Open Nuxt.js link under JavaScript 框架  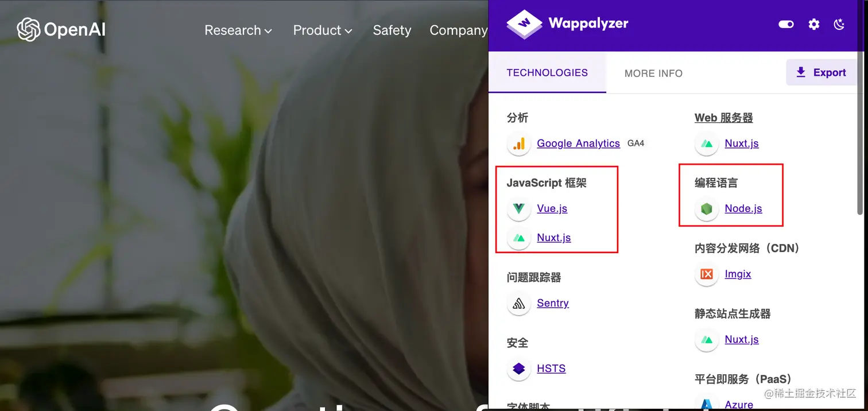click(553, 238)
